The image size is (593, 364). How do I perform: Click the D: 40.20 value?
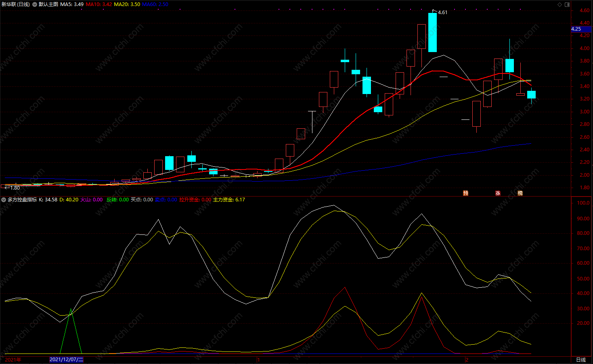(x=69, y=200)
